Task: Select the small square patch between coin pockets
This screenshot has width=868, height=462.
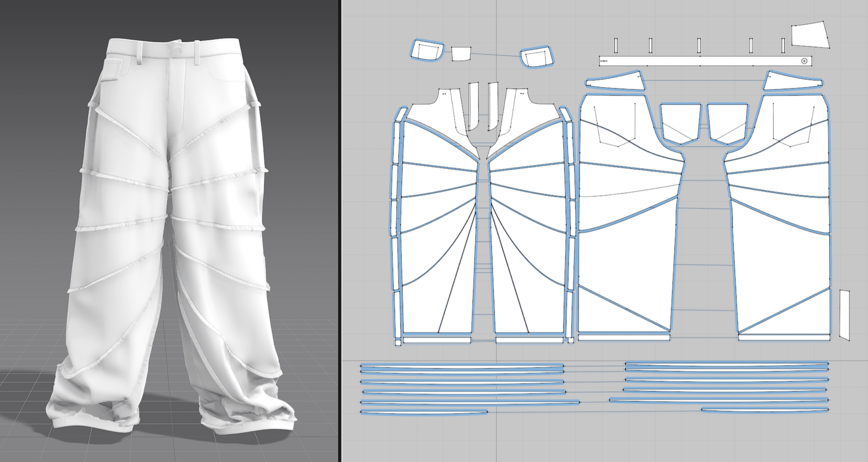Action: click(x=461, y=54)
